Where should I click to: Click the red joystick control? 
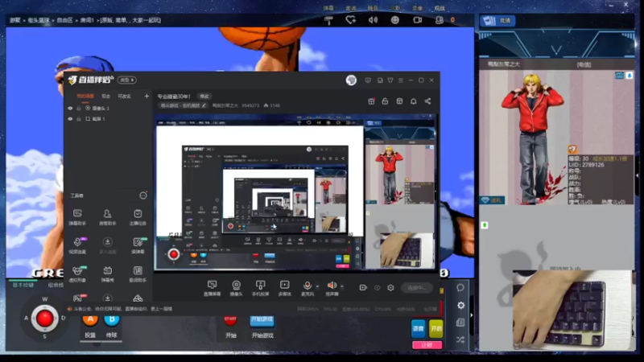tap(44, 318)
